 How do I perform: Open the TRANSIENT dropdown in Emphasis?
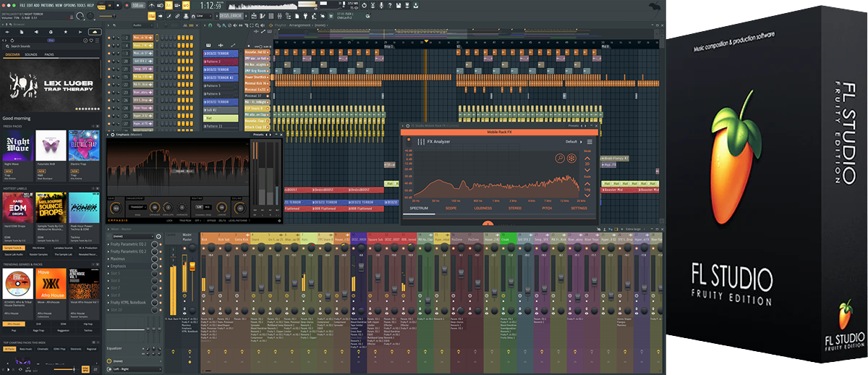click(137, 207)
